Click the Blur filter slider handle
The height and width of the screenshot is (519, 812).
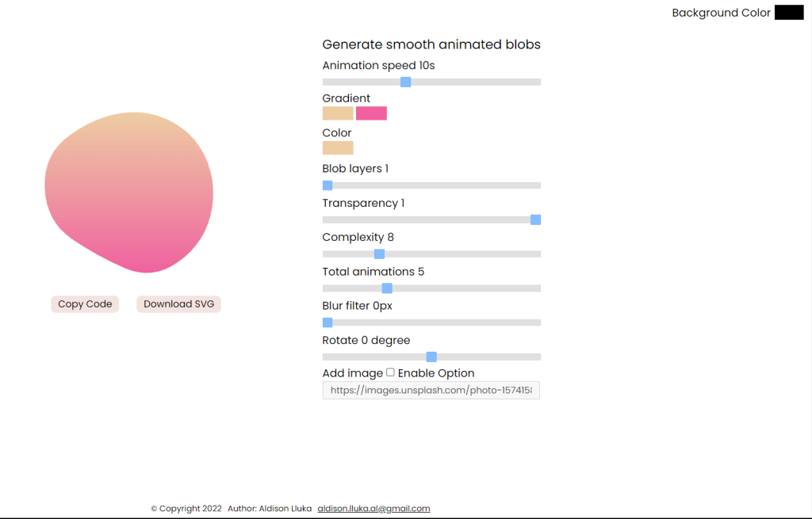[327, 322]
